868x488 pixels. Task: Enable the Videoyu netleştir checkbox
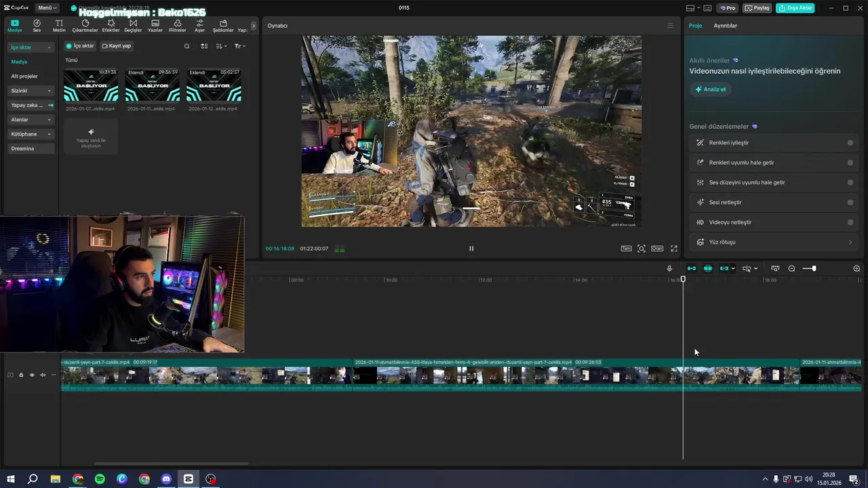(850, 222)
